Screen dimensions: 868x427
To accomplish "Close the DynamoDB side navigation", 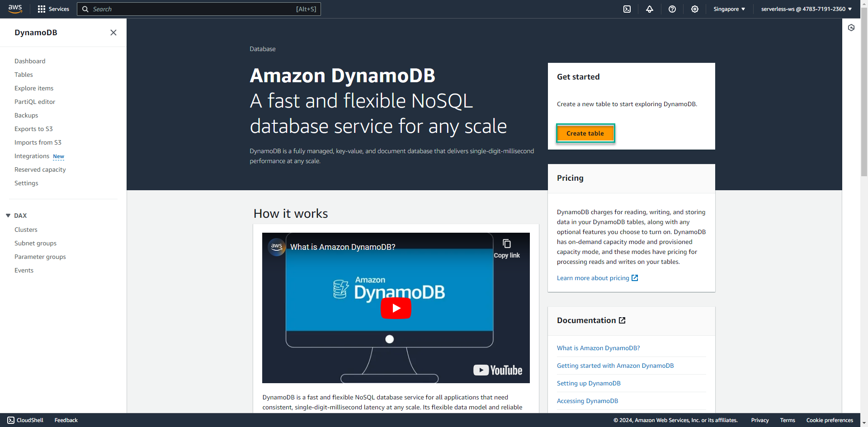I will (x=113, y=33).
